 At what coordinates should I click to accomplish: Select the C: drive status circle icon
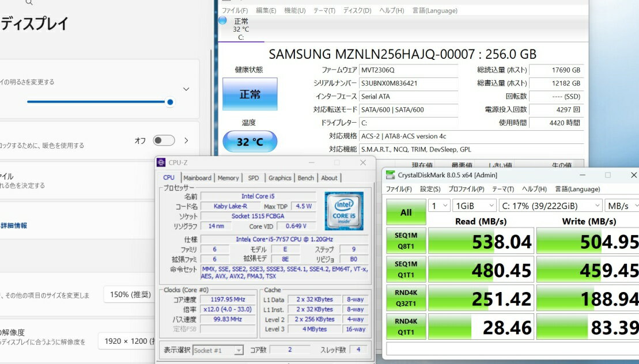(x=222, y=21)
